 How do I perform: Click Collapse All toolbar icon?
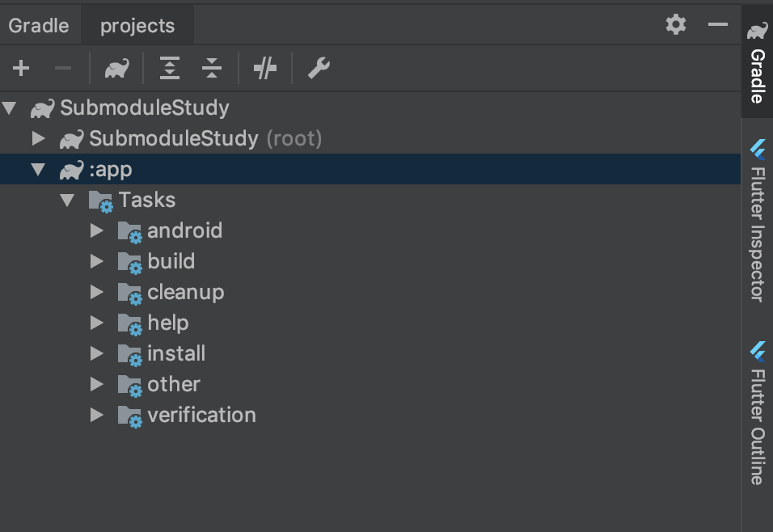click(212, 68)
